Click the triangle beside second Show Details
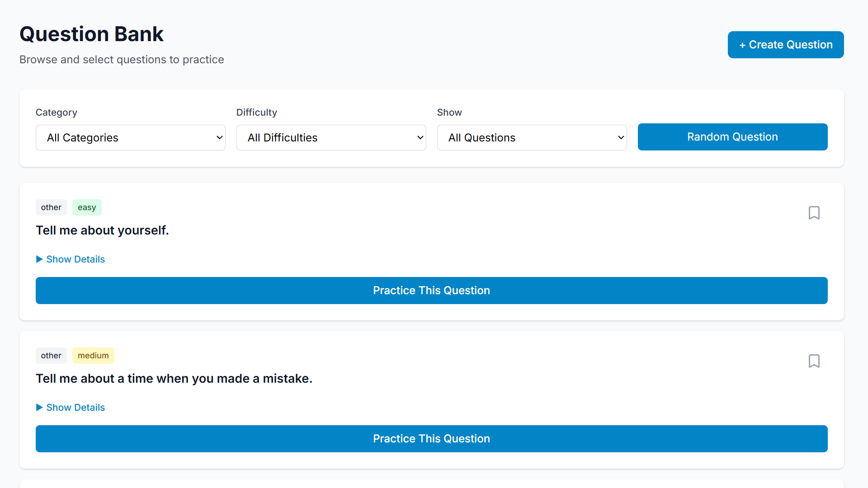The image size is (868, 488). coord(39,407)
